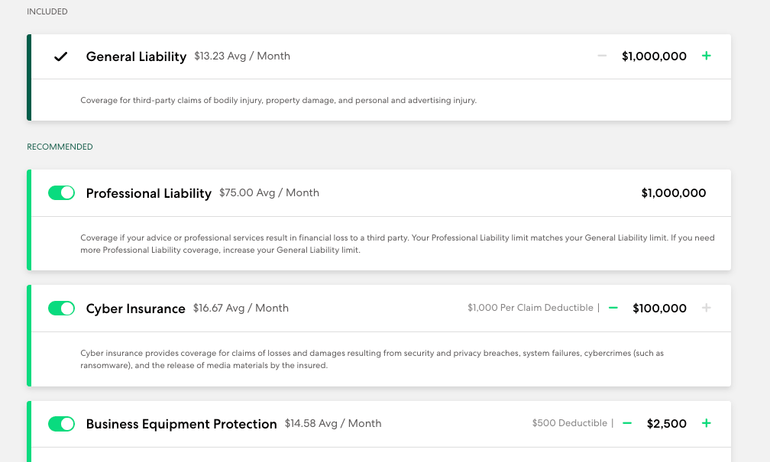Select the Professional Liability heading
The height and width of the screenshot is (462, 770).
tap(149, 193)
